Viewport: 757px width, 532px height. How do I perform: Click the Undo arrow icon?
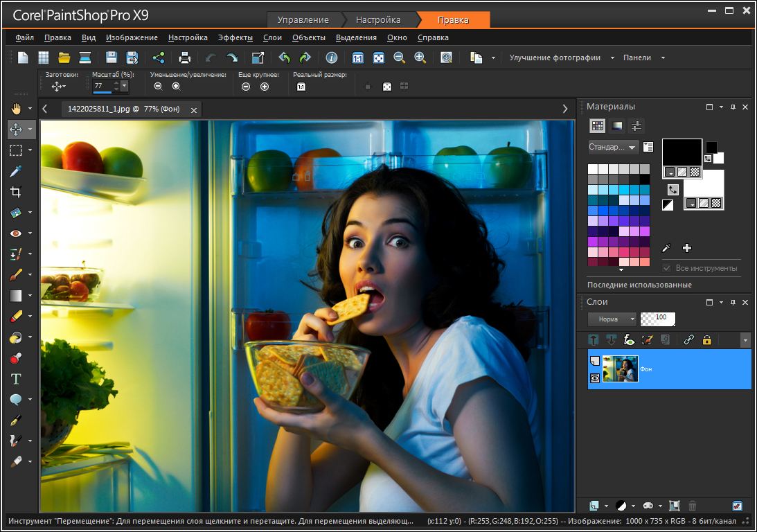211,58
